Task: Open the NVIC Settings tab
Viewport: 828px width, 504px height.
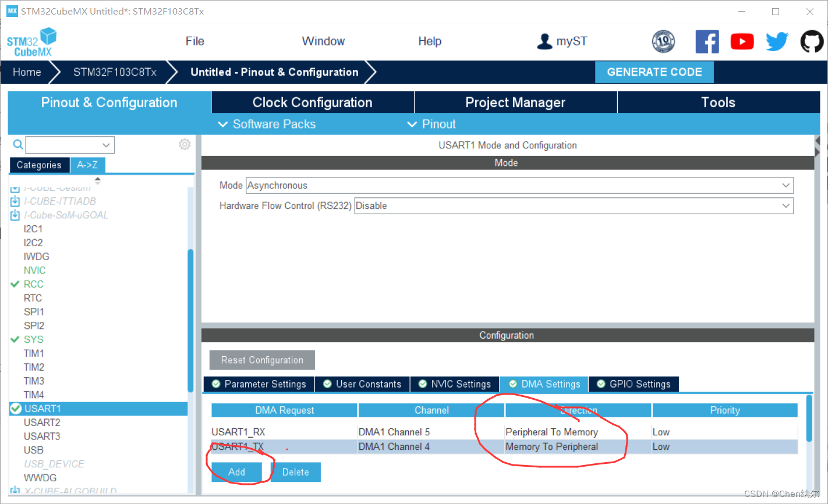Action: pos(455,384)
